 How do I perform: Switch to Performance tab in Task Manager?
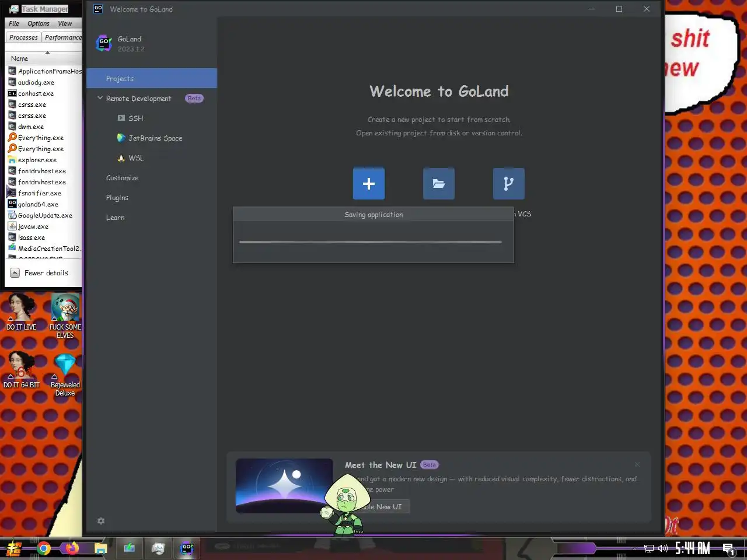(62, 37)
